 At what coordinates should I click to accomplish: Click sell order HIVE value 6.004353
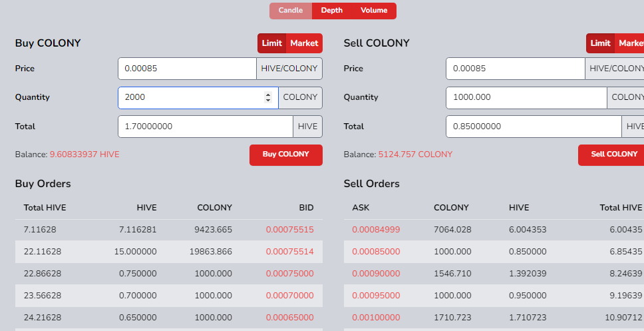pyautogui.click(x=528, y=230)
